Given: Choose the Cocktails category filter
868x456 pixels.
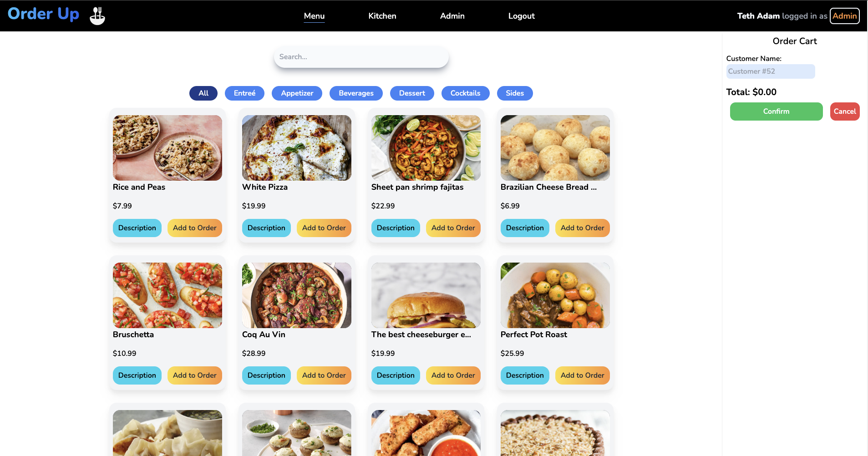Looking at the screenshot, I should [465, 93].
